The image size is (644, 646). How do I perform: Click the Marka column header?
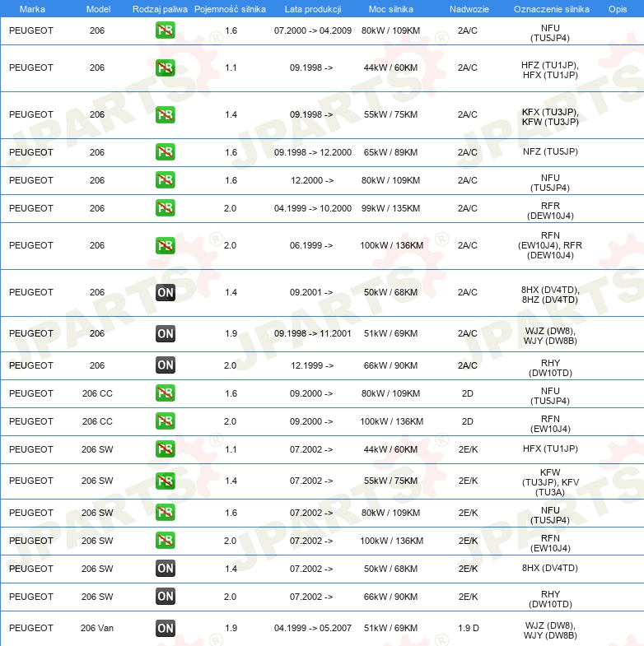click(x=32, y=9)
